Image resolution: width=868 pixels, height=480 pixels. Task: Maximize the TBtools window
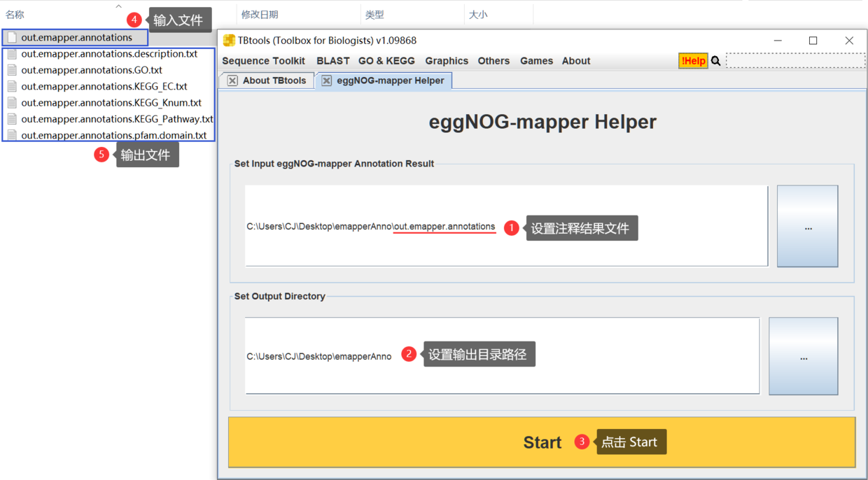pos(813,41)
